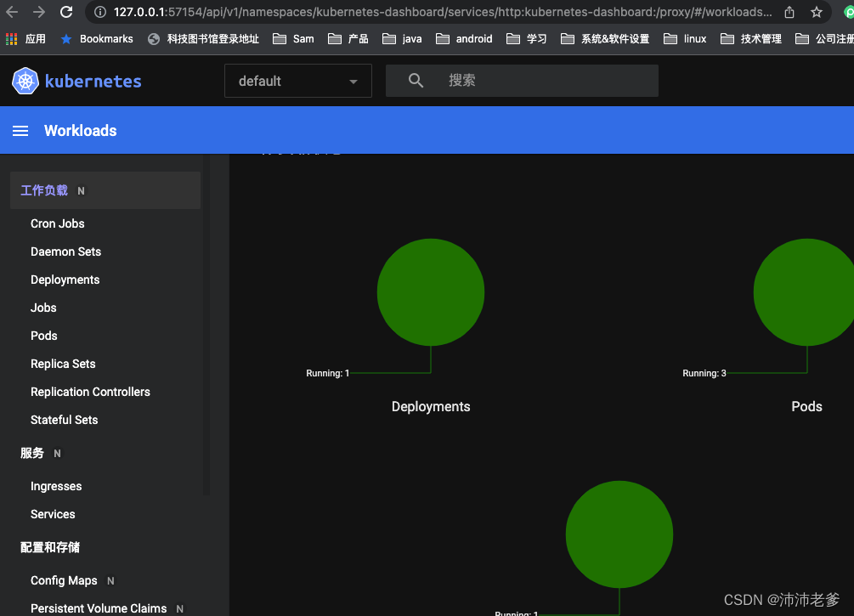Viewport: 854px width, 616px height.
Task: Open the Deployments section
Action: tap(65, 280)
